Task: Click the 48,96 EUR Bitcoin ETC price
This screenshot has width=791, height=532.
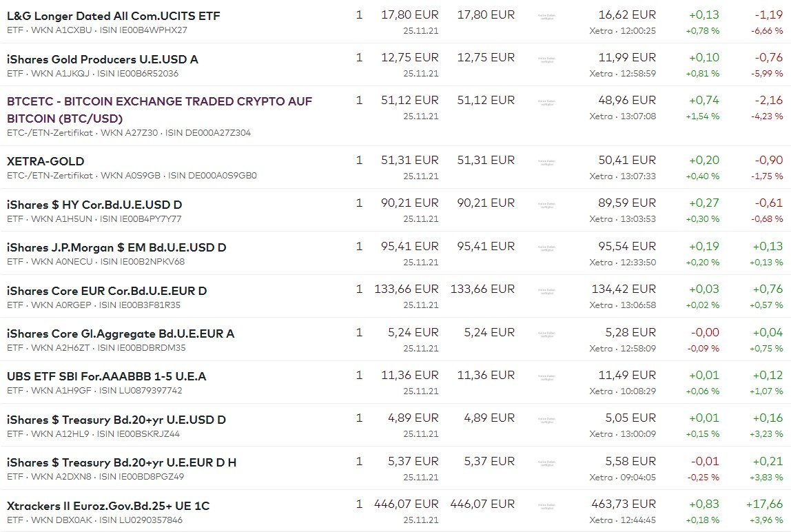Action: [x=627, y=101]
